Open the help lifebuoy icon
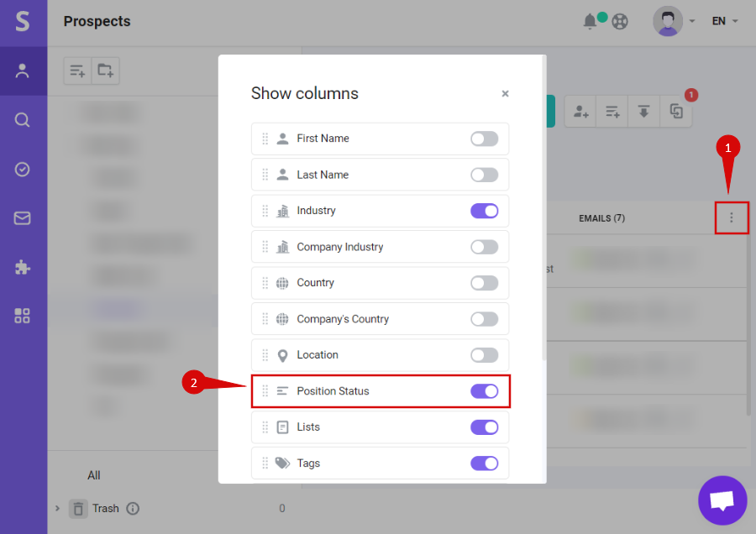The width and height of the screenshot is (756, 534). (x=620, y=22)
